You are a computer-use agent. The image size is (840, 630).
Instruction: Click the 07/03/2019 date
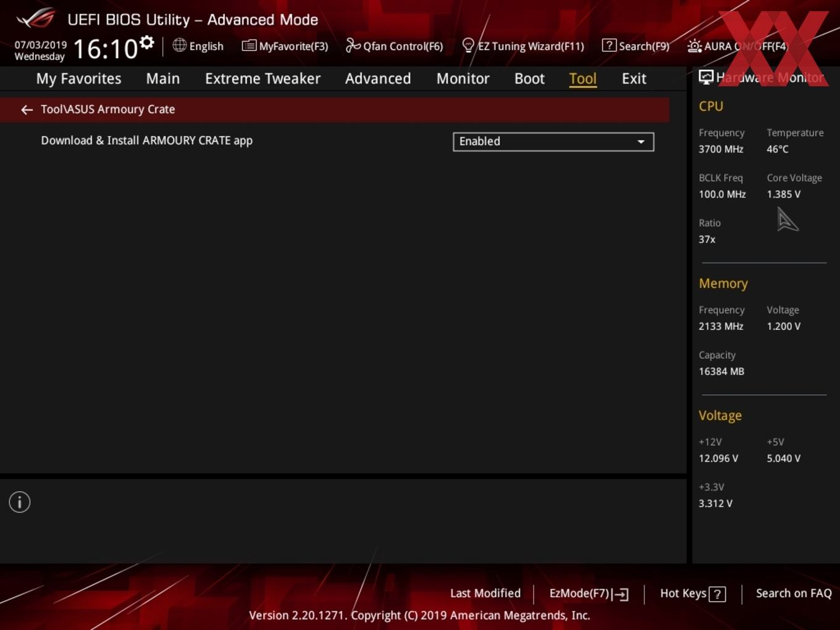(41, 45)
